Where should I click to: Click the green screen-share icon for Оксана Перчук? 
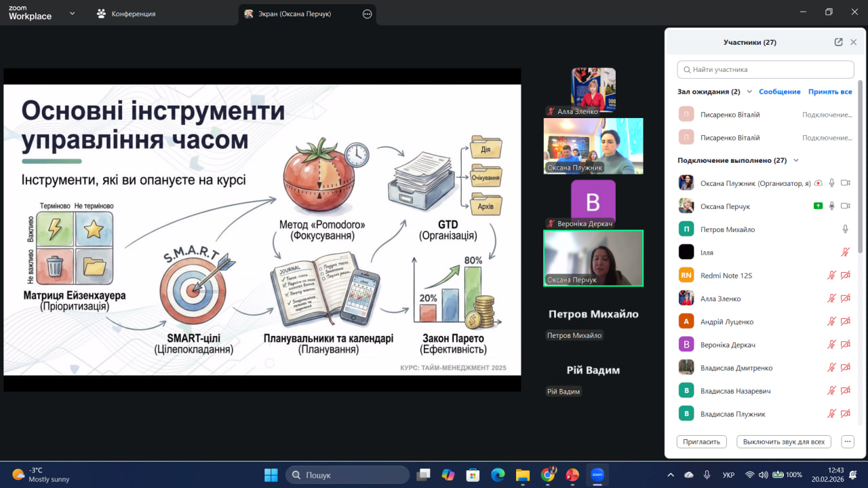(818, 206)
